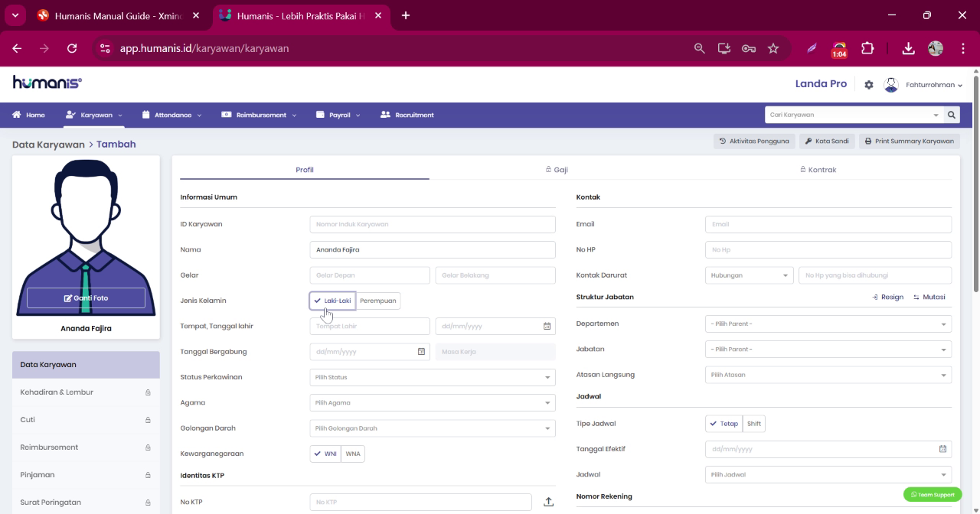Open the Reimbursement menu

pos(259,115)
